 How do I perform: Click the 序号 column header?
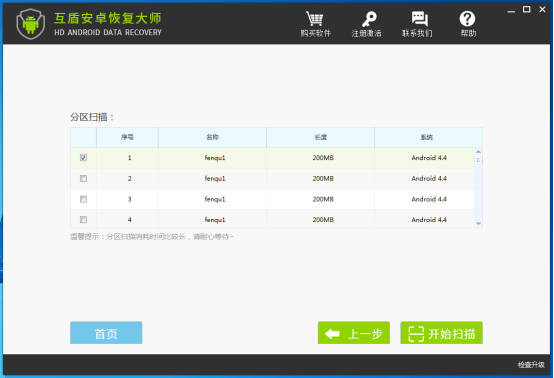127,137
